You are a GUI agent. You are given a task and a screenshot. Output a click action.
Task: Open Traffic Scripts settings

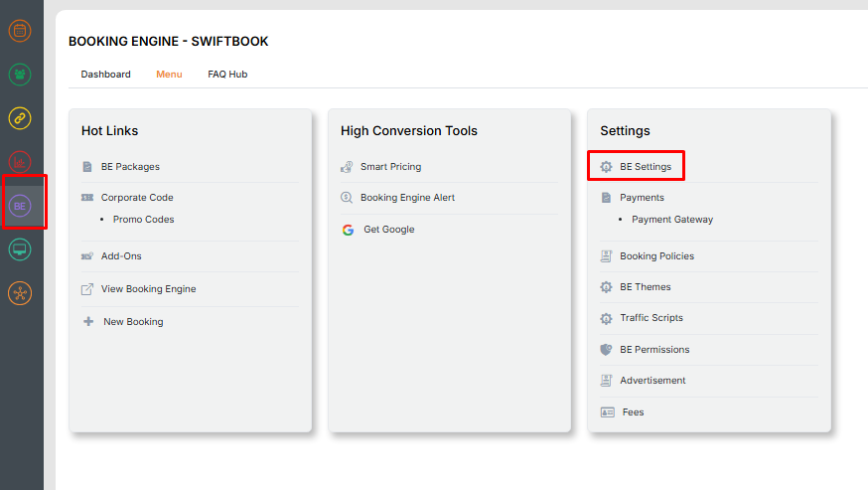(651, 318)
